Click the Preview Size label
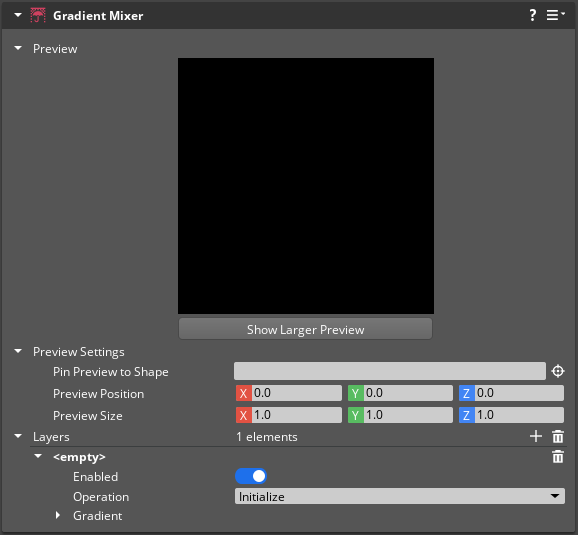This screenshot has height=535, width=578. pyautogui.click(x=88, y=416)
